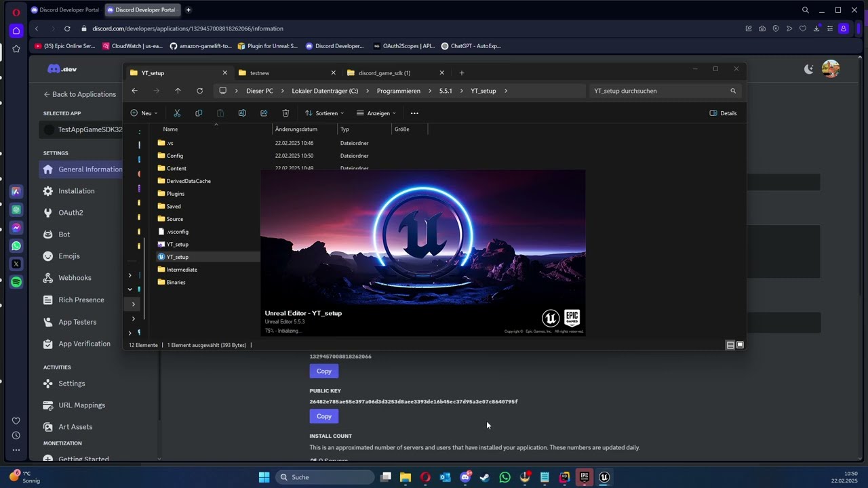This screenshot has width=868, height=488.
Task: Open the Neu dropdown in Explorer
Action: pos(144,113)
